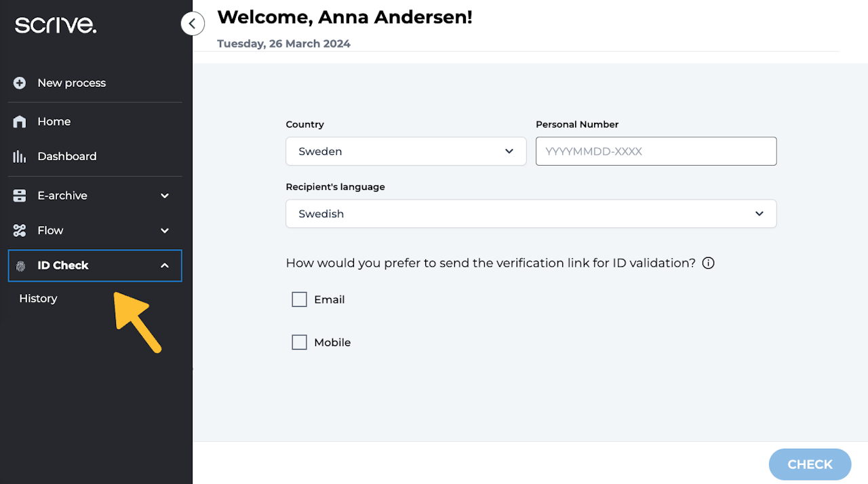This screenshot has width=868, height=484.
Task: Open the Country dropdown showing Sweden
Action: (x=406, y=151)
